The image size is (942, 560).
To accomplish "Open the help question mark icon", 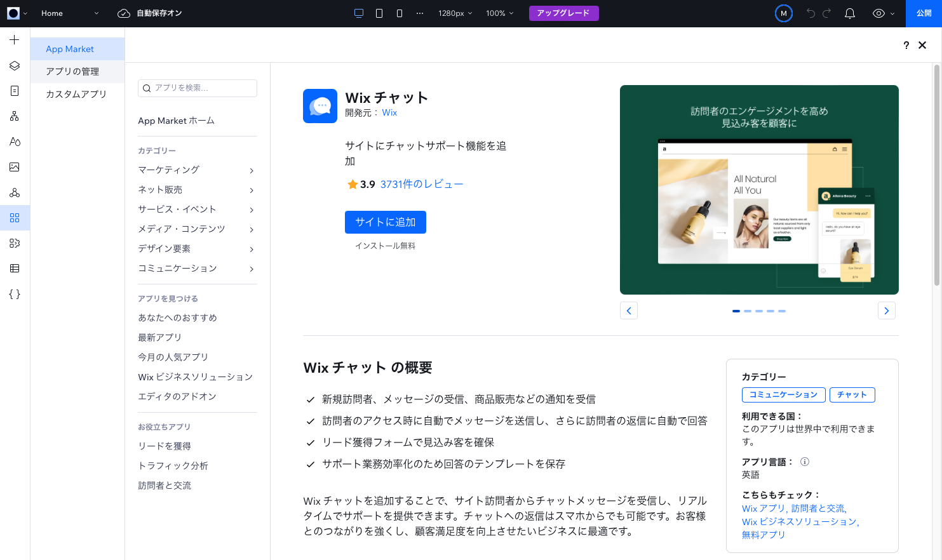I will (906, 45).
